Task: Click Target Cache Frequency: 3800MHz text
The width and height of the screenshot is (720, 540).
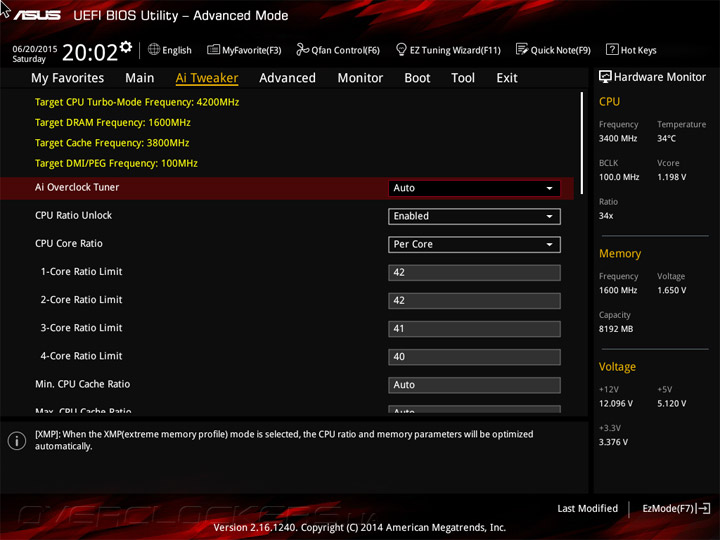Action: [x=112, y=143]
